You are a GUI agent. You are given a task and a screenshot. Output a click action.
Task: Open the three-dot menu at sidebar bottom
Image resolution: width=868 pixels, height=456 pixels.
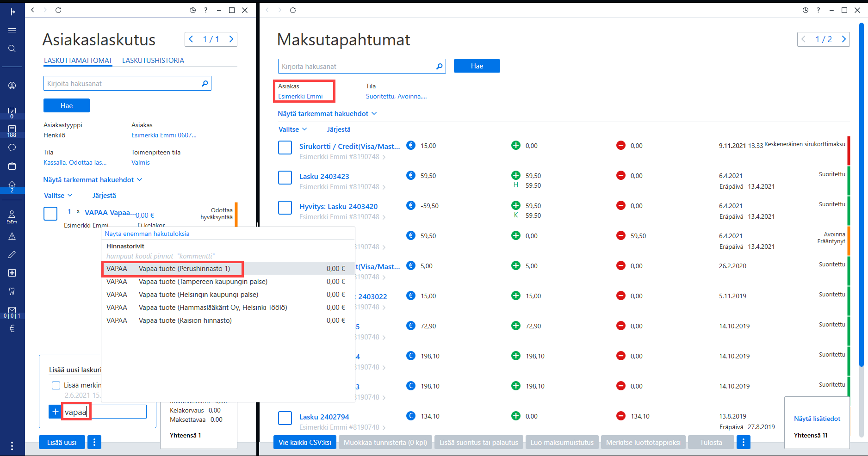12,446
